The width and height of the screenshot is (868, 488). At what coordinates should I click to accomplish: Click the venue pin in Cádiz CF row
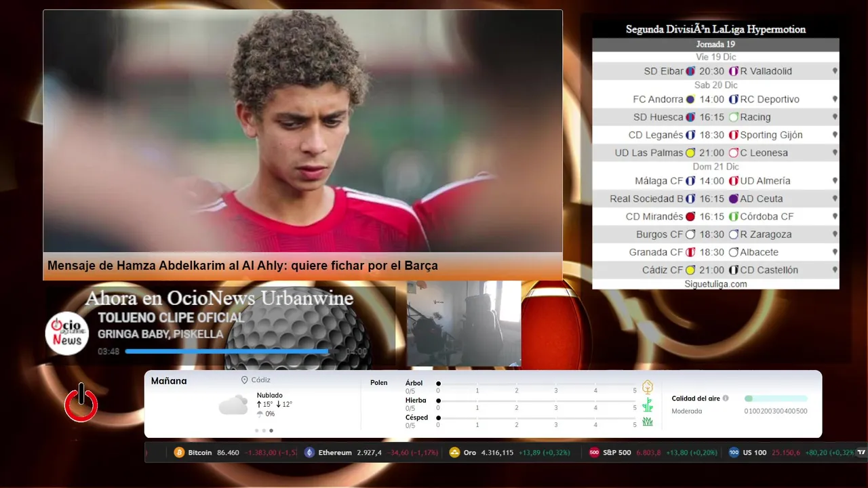click(x=835, y=270)
